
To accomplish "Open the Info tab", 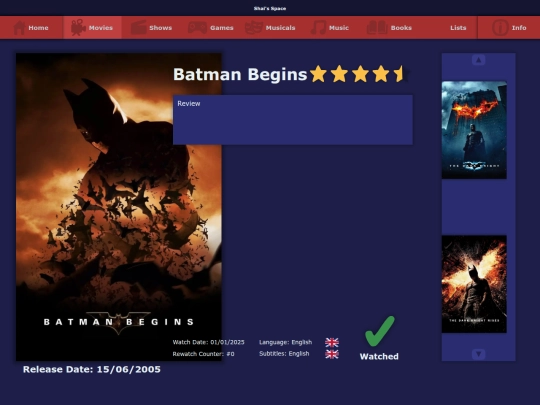I will pyautogui.click(x=509, y=28).
